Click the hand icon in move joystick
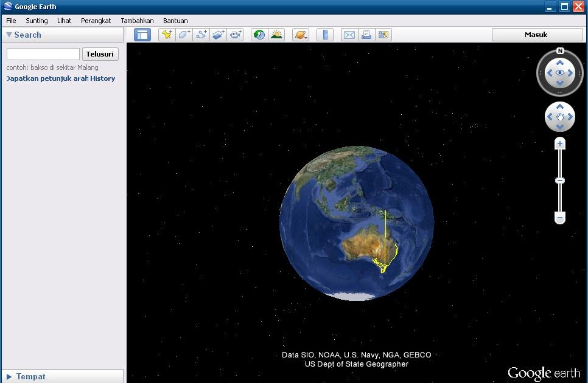The image size is (588, 383). [560, 117]
